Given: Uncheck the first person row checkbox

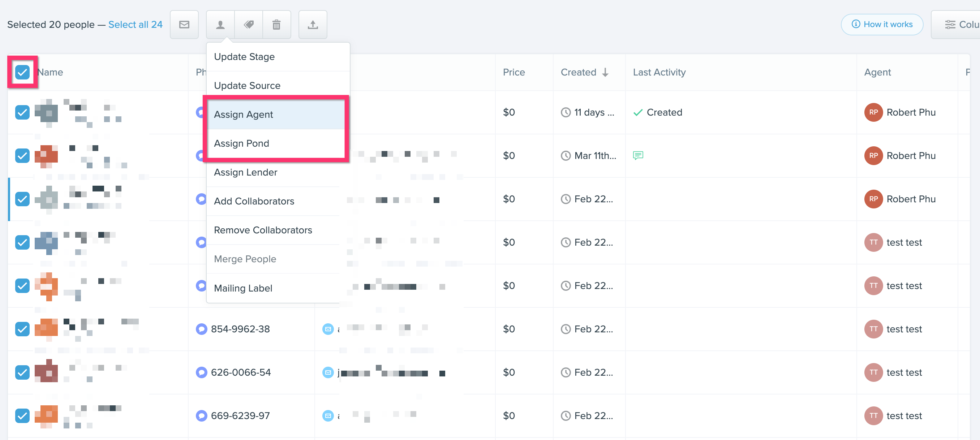Looking at the screenshot, I should 22,112.
